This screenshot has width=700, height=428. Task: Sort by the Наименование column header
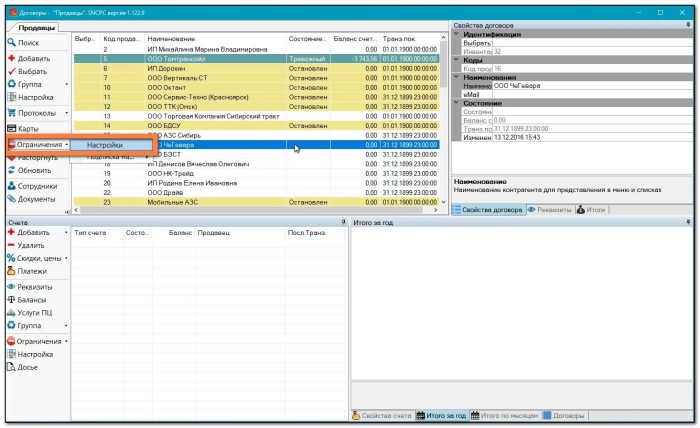click(215, 39)
